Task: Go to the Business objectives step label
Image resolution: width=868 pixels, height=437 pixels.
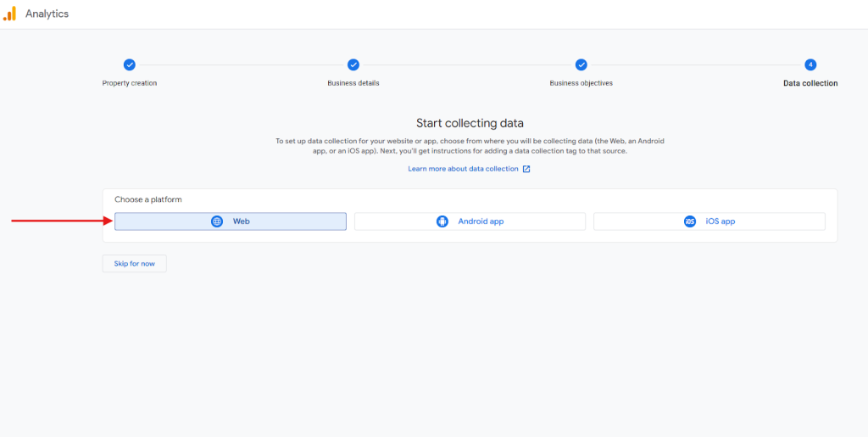Action: pos(581,83)
